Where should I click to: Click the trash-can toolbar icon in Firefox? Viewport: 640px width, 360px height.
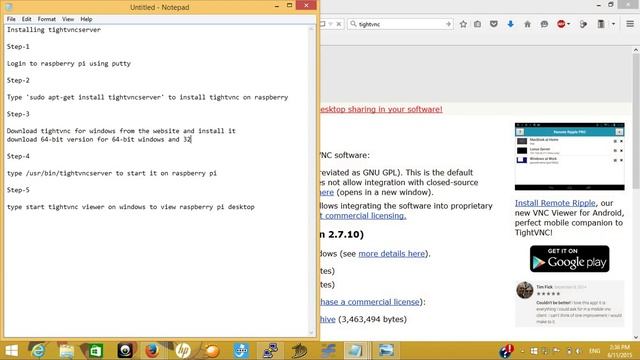pyautogui.click(x=601, y=24)
